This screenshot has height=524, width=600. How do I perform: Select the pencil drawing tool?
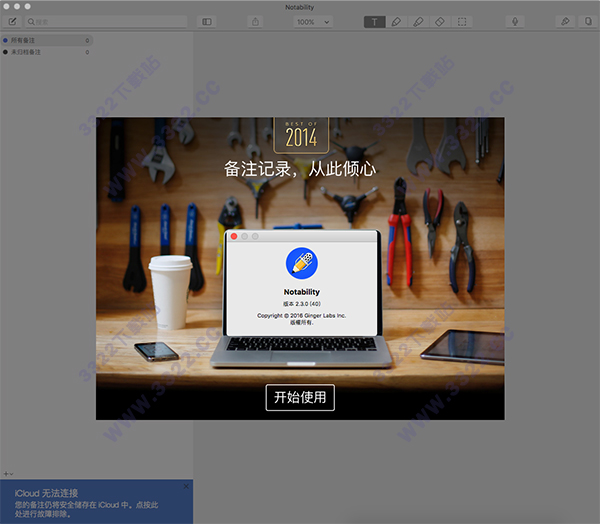click(x=396, y=22)
